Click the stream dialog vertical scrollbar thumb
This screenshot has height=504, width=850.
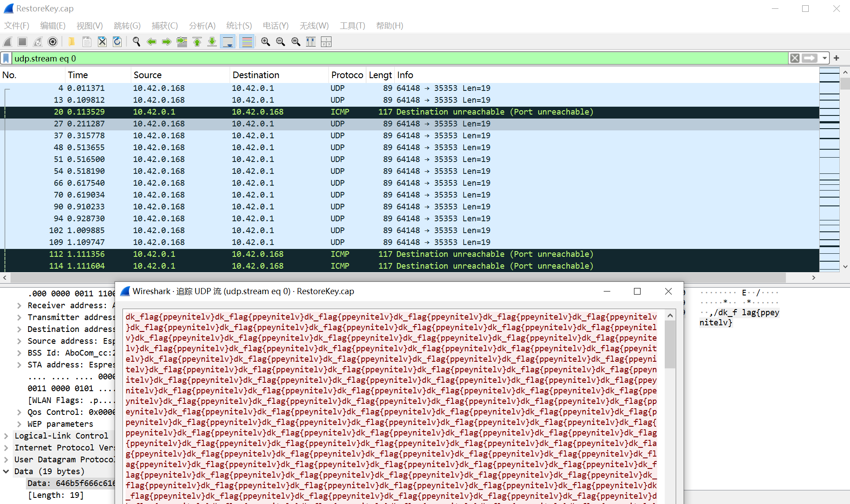[x=670, y=345]
